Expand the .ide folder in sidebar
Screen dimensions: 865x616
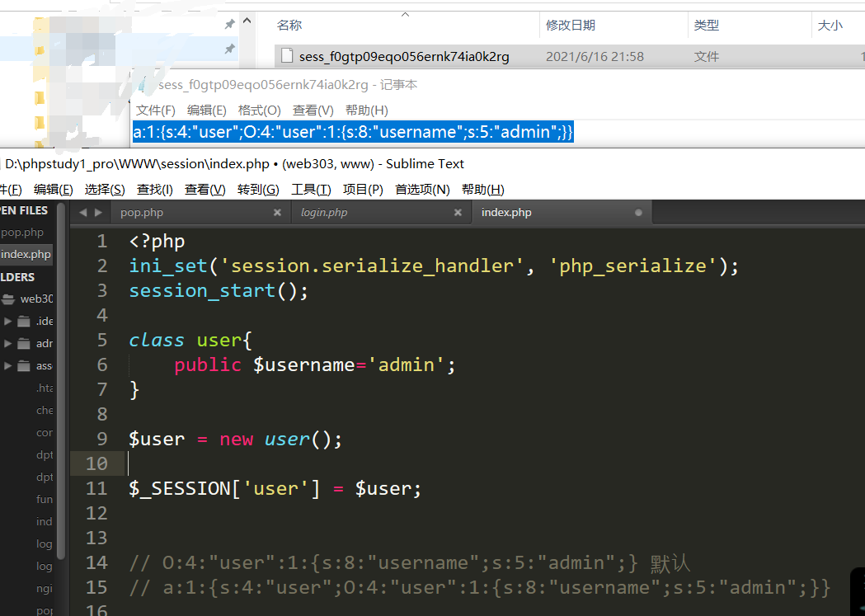click(7, 321)
